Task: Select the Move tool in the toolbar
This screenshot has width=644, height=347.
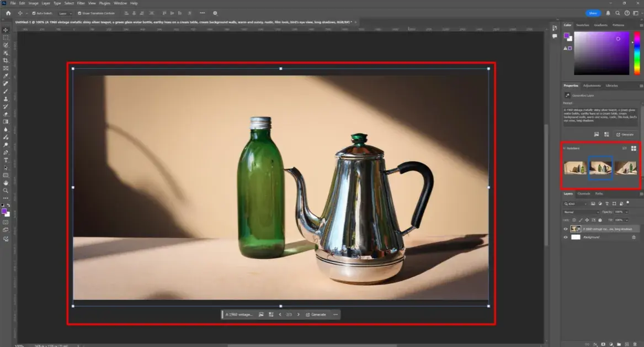Action: pos(6,30)
